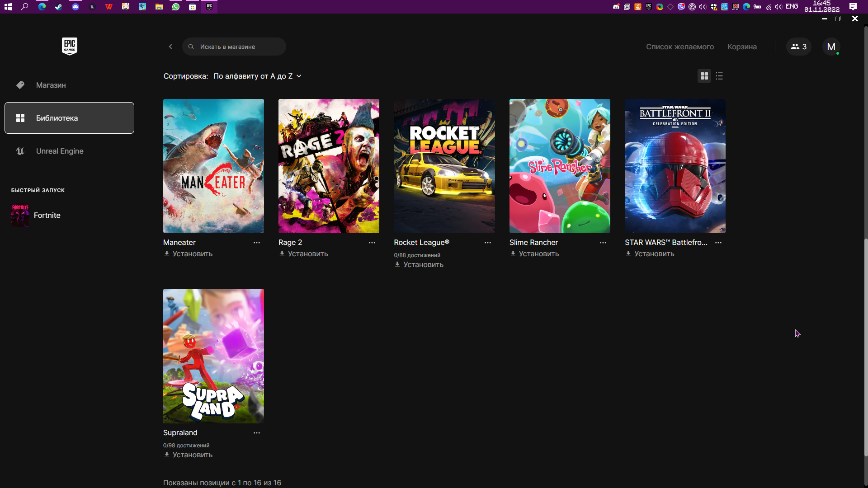Open Steam from taskbar
The width and height of the screenshot is (868, 488).
(x=59, y=7)
